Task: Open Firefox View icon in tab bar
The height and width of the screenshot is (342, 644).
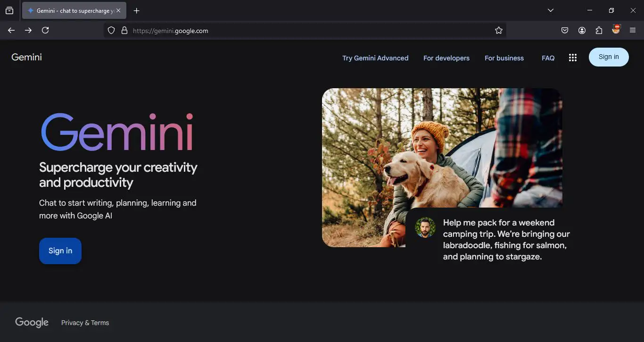Action: pyautogui.click(x=9, y=10)
